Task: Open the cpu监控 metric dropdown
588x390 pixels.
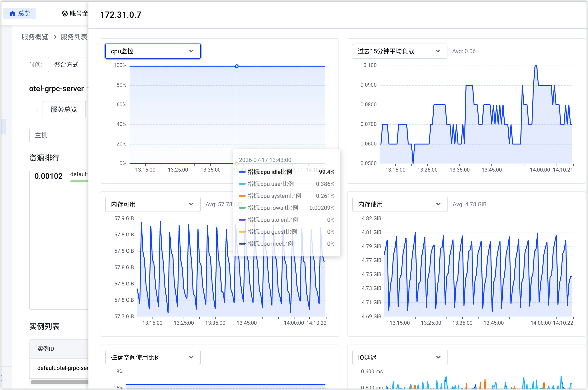Action: point(153,51)
